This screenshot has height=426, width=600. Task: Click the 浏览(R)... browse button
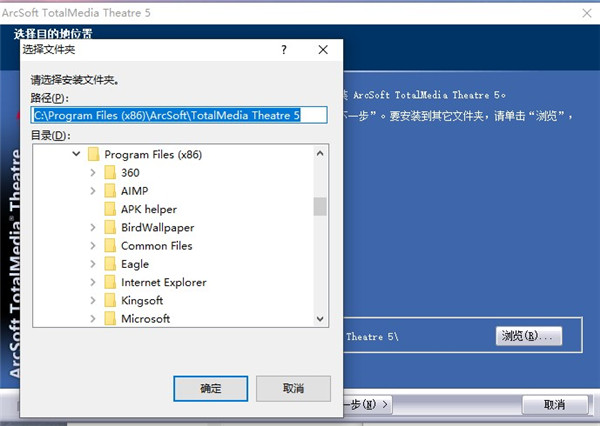[x=529, y=336]
